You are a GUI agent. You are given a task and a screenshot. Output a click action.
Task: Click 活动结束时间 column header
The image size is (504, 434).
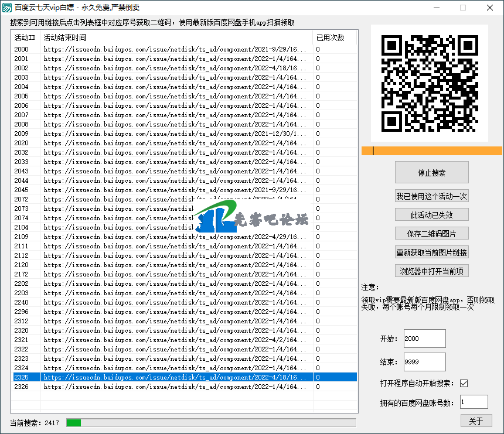click(176, 37)
